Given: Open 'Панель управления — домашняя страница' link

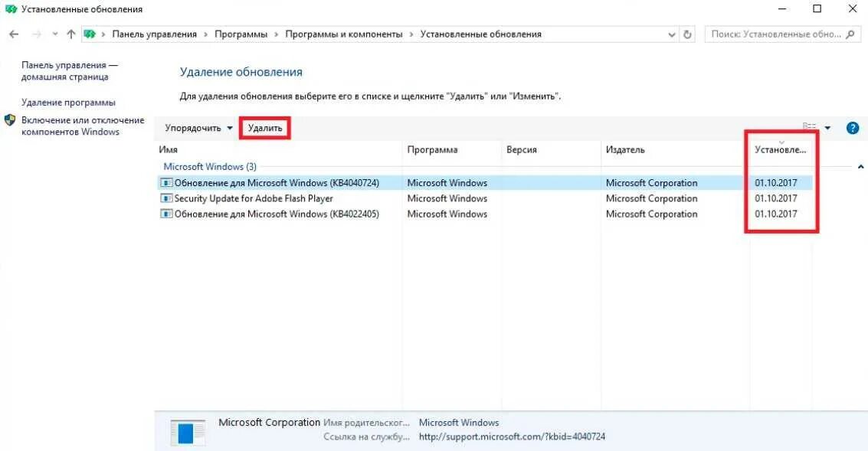Looking at the screenshot, I should pyautogui.click(x=69, y=71).
